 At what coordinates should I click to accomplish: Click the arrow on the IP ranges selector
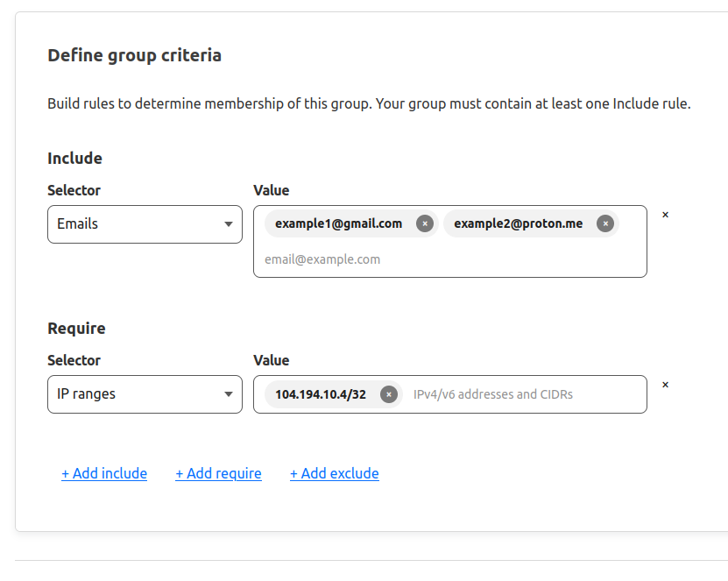[x=229, y=394]
